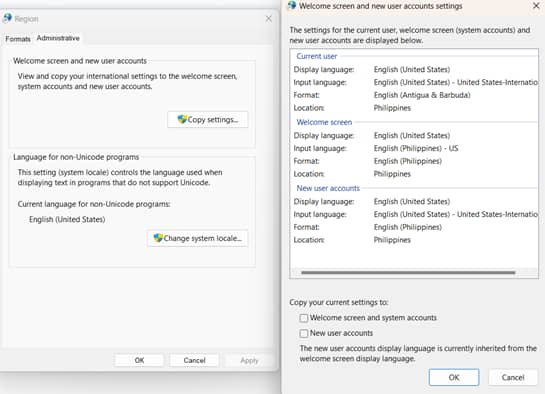Screen dimensions: 545x394
Task: Click the Welcome screen section heading
Action: point(324,122)
